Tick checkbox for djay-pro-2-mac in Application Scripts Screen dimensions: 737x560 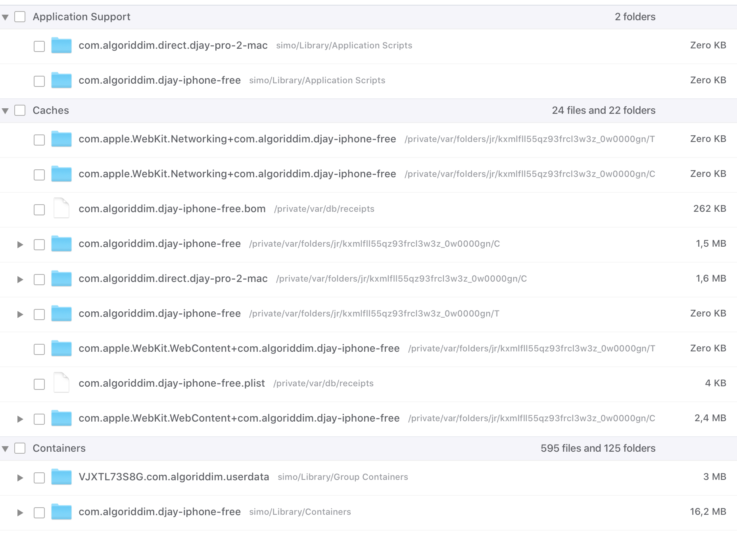[39, 46]
